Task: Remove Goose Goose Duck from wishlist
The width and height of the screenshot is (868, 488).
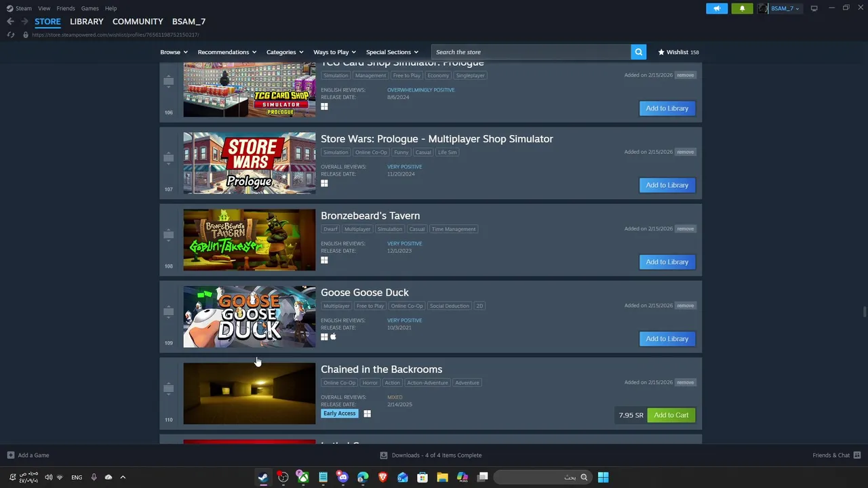Action: 685,306
